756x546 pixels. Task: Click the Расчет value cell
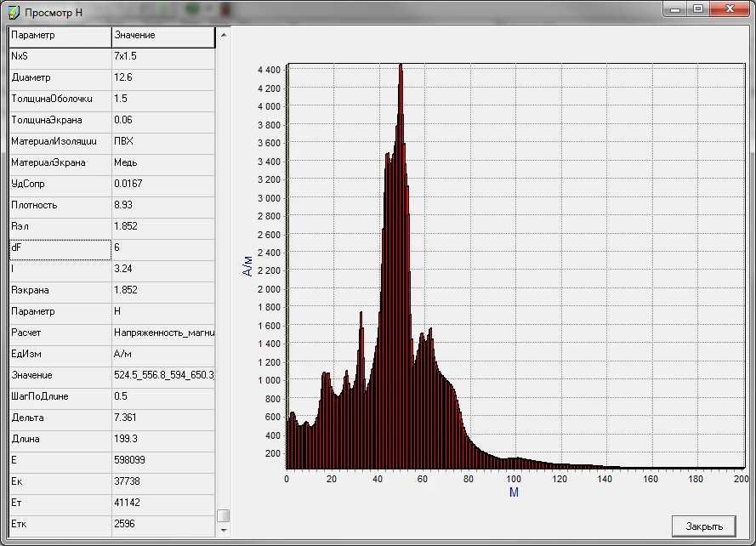163,333
